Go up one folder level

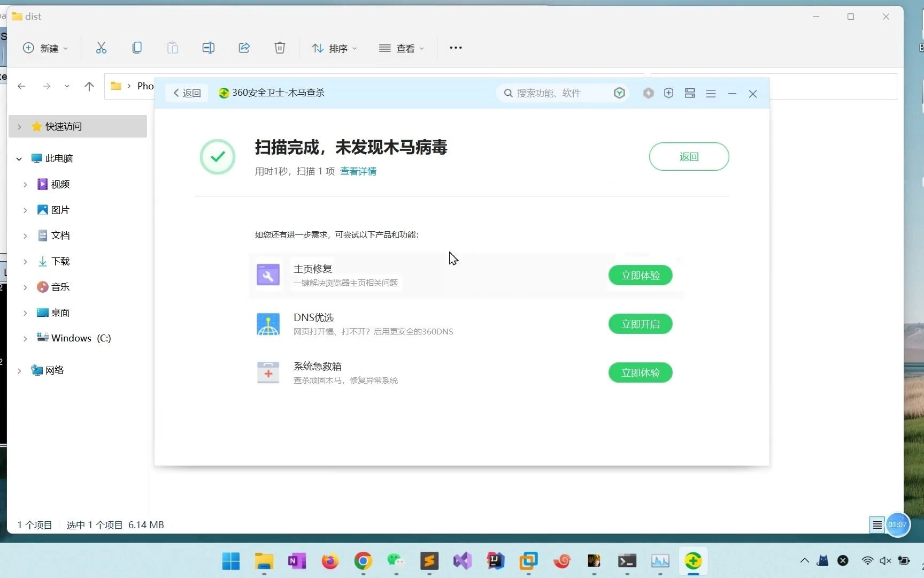pos(89,86)
